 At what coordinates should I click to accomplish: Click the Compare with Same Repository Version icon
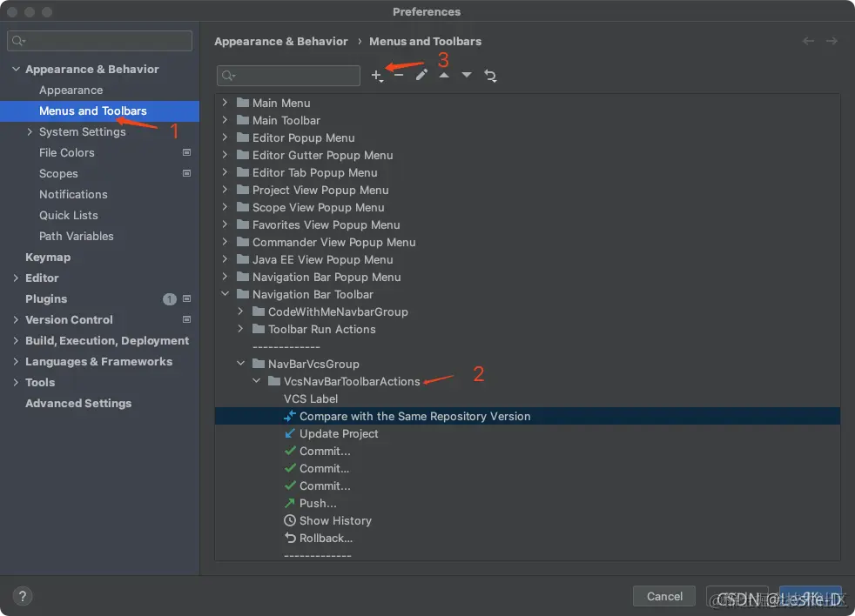pyautogui.click(x=290, y=416)
